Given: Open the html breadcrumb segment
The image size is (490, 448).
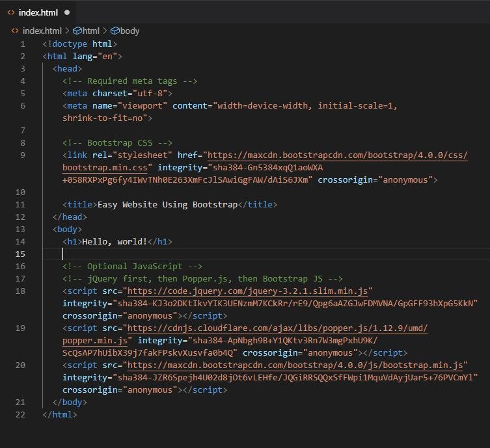Looking at the screenshot, I should (90, 31).
